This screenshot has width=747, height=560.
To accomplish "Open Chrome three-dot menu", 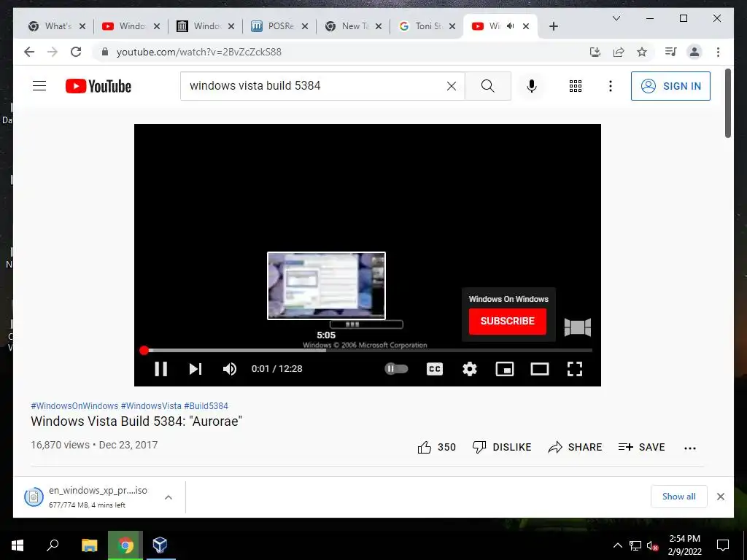I will tap(718, 52).
